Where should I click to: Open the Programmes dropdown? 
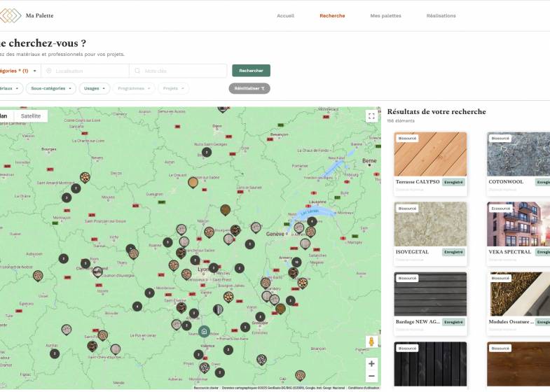[134, 88]
